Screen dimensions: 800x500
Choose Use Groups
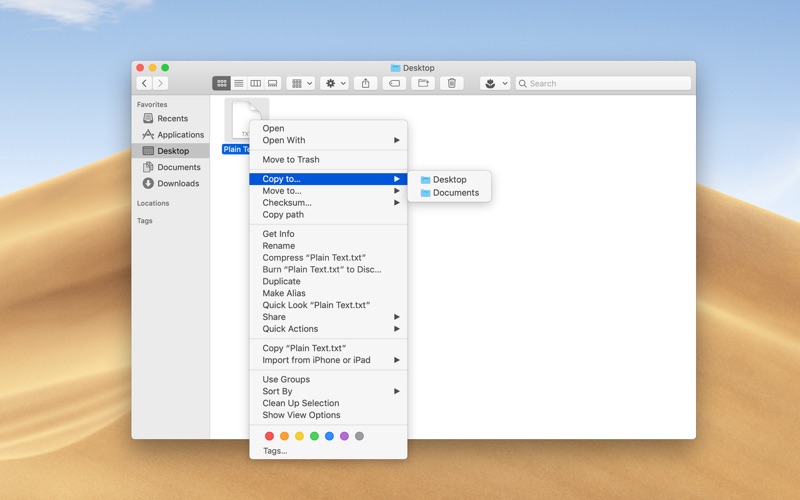pos(328,379)
